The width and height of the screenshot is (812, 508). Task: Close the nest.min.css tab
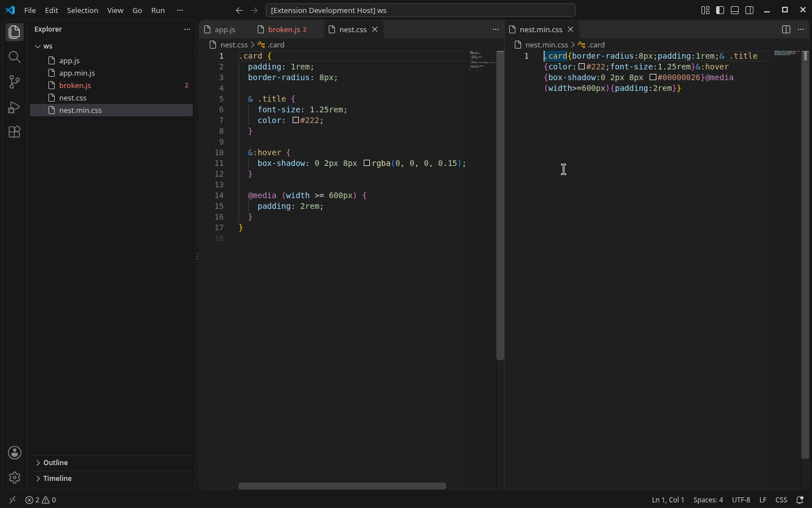(571, 29)
